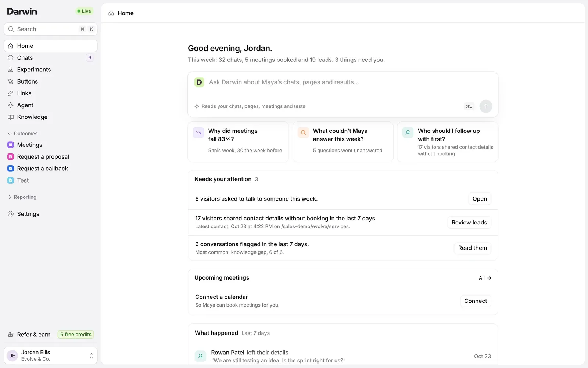
Task: Open the Rowan Patel left their details entry
Action: 343,356
